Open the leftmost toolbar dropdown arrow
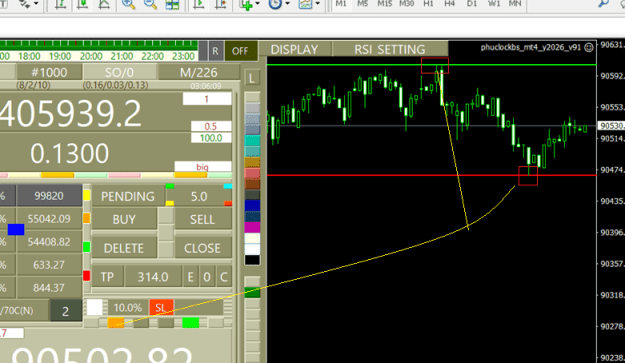625x363 pixels. click(x=36, y=4)
